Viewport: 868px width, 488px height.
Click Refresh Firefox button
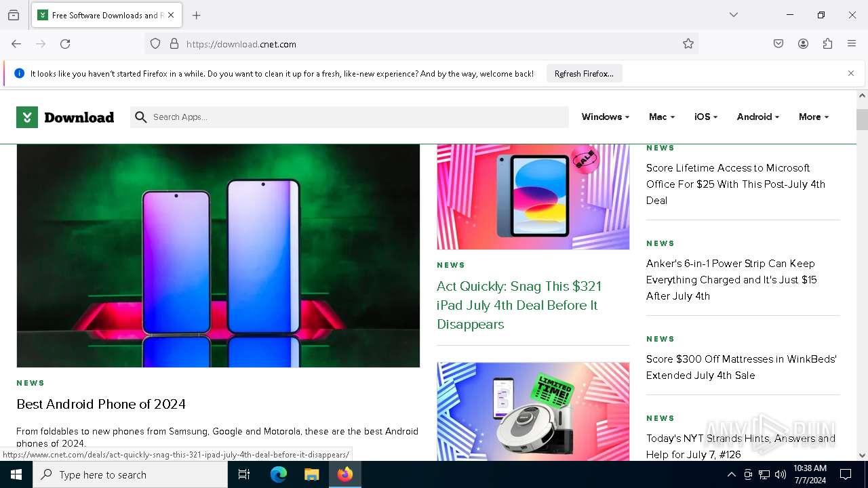584,73
